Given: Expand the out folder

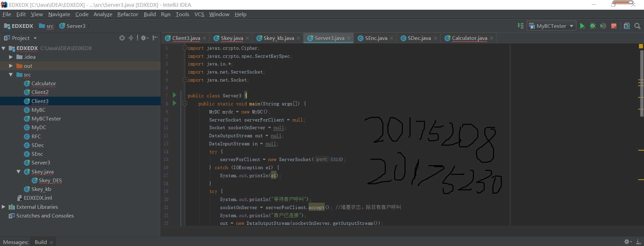Looking at the screenshot, I should (11, 66).
